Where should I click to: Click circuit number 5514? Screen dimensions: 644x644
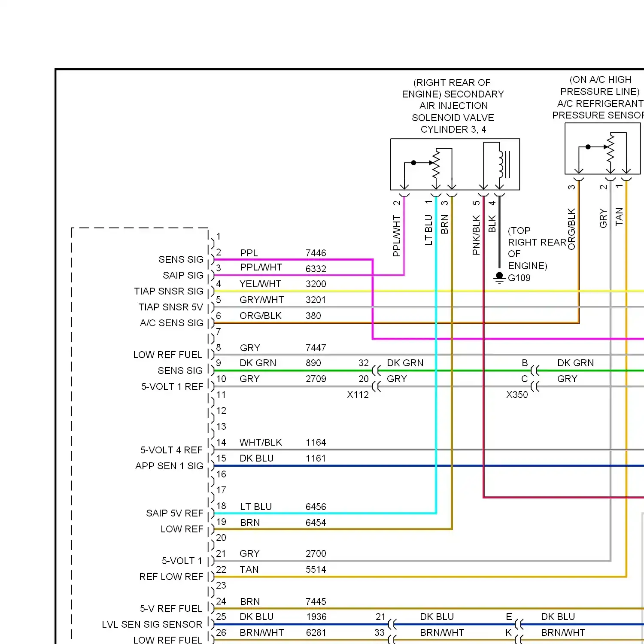(316, 569)
